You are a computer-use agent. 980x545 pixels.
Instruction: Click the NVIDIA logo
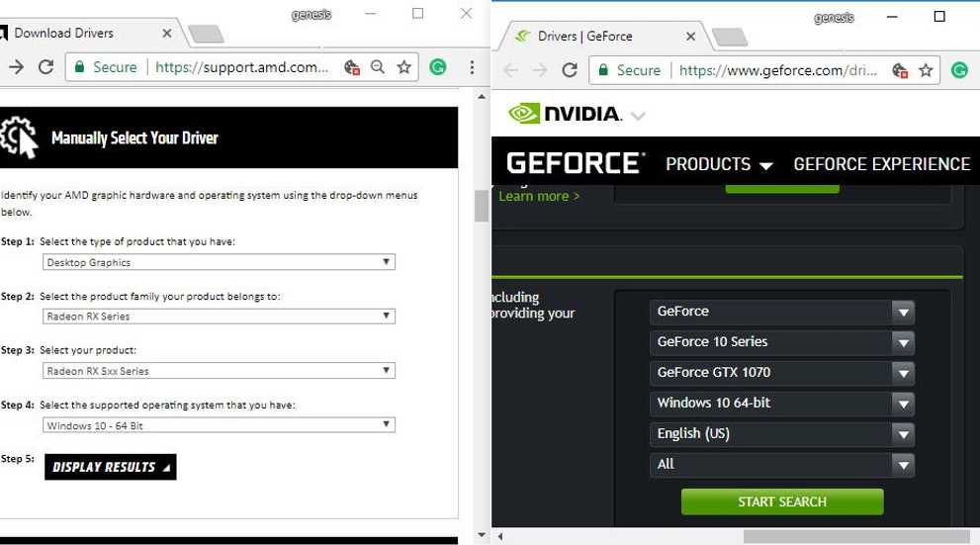coord(565,114)
